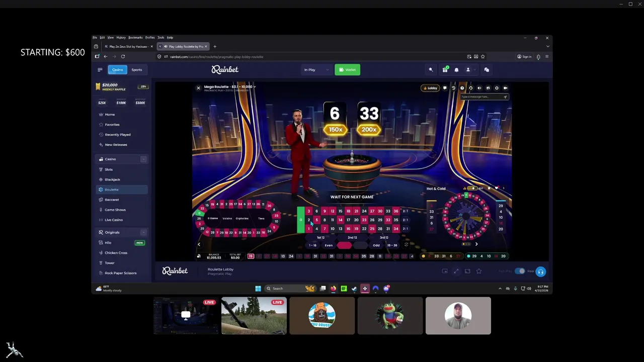Click the repeat bet circular arrows icon
644x362 pixels.
point(406,245)
